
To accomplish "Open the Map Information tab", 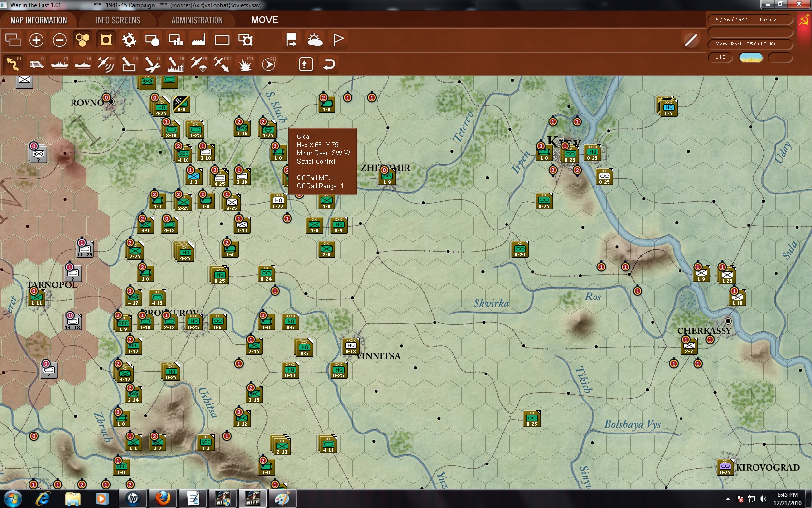I will 39,20.
